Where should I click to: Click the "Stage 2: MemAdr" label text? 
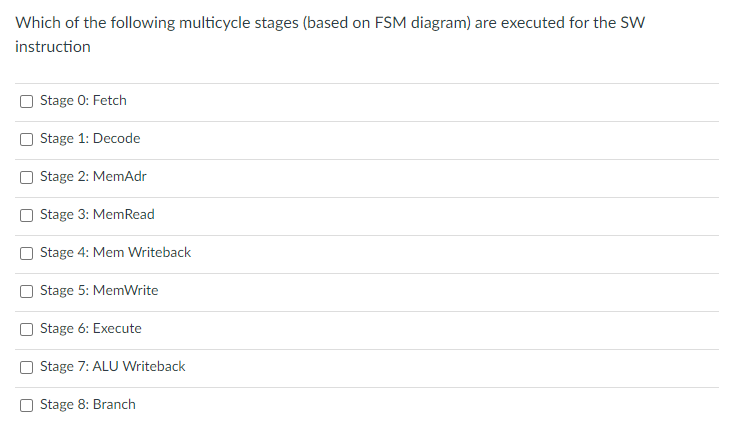pos(93,177)
